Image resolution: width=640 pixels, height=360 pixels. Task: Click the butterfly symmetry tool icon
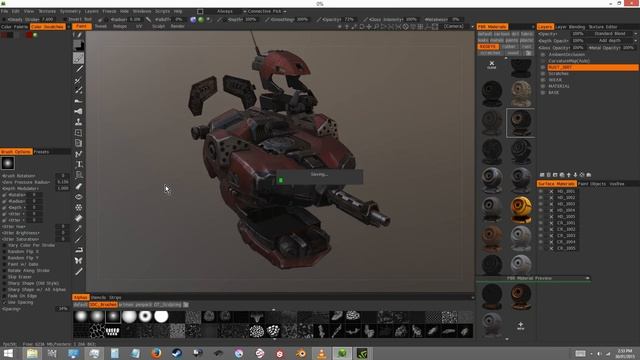[79, 260]
